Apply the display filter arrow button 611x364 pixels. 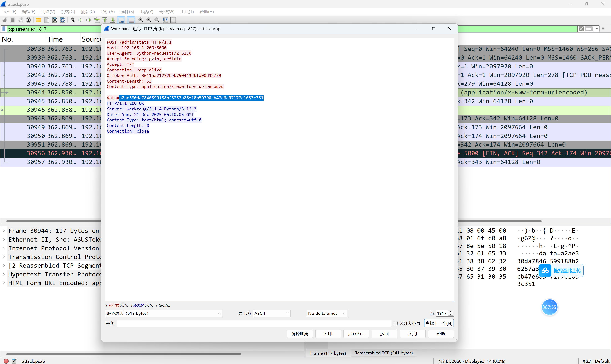[x=589, y=29]
